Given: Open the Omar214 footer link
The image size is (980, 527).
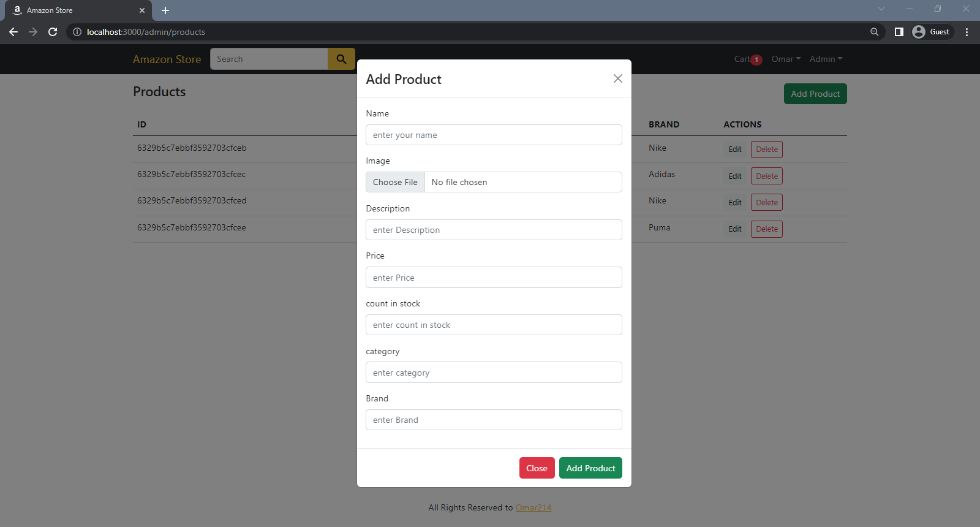Looking at the screenshot, I should tap(533, 507).
